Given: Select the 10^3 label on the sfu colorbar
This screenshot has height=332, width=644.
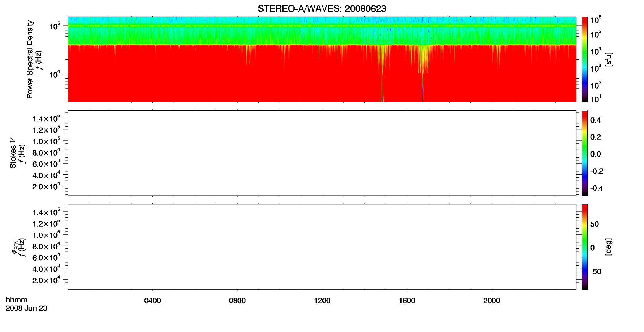Looking at the screenshot, I should click(596, 68).
